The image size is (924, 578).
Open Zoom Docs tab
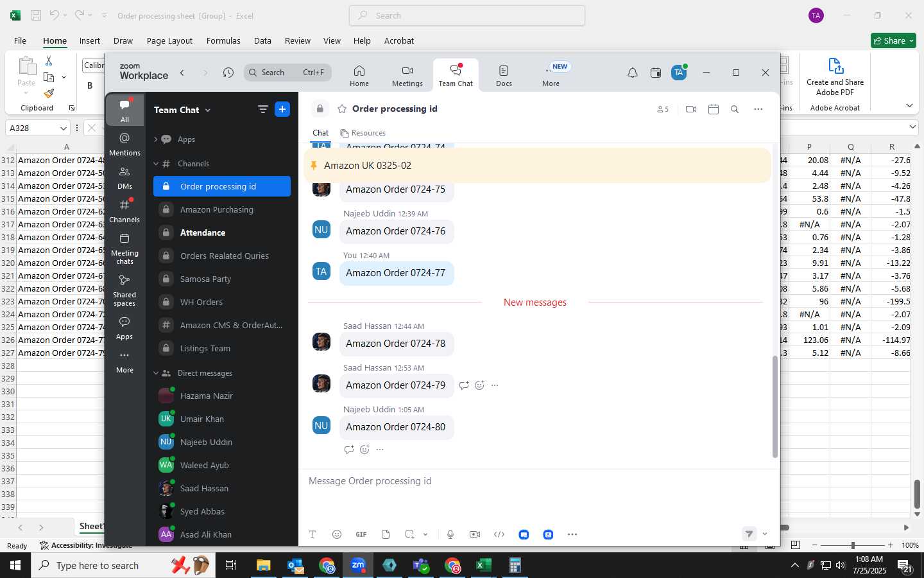(x=504, y=76)
